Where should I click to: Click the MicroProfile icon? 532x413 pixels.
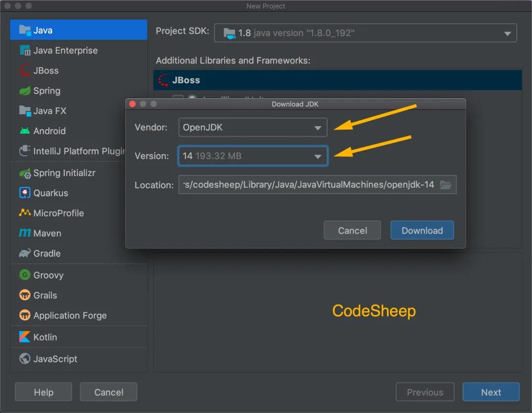pyautogui.click(x=25, y=213)
